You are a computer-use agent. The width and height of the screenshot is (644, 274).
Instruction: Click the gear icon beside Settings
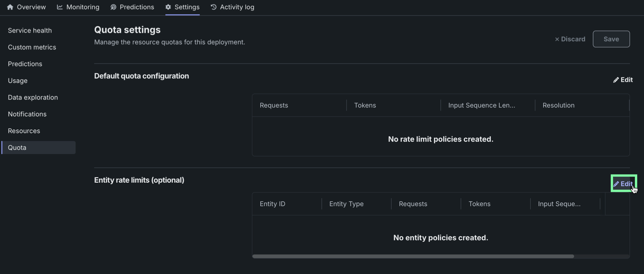tap(168, 7)
